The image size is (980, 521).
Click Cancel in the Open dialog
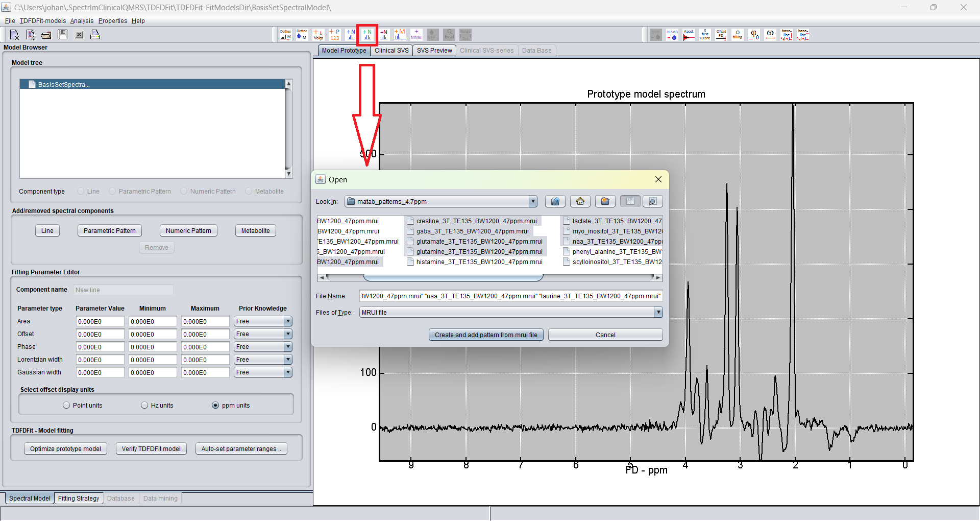605,335
